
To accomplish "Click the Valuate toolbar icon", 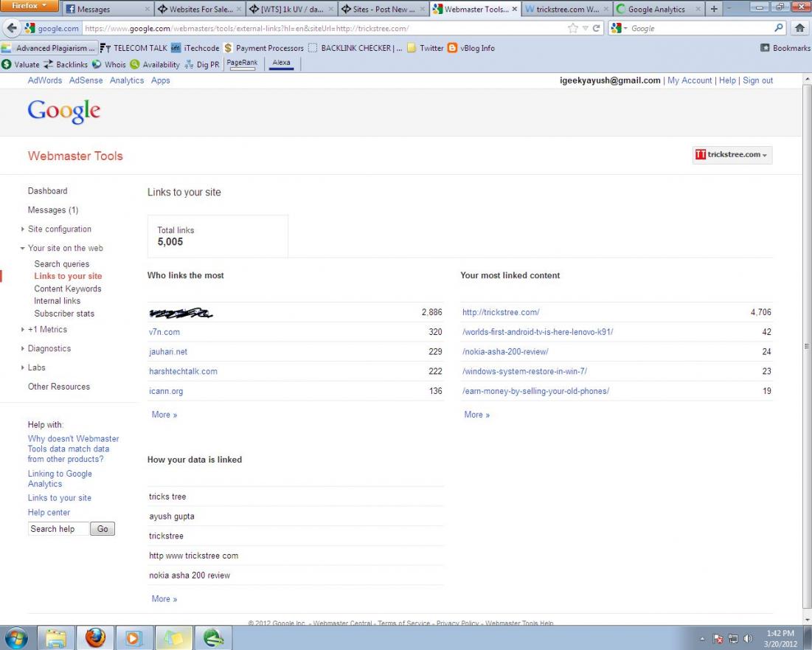I will tap(21, 64).
